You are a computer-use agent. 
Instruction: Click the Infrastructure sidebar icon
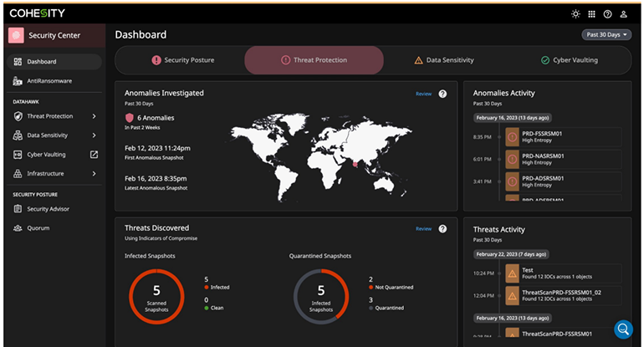tap(18, 173)
